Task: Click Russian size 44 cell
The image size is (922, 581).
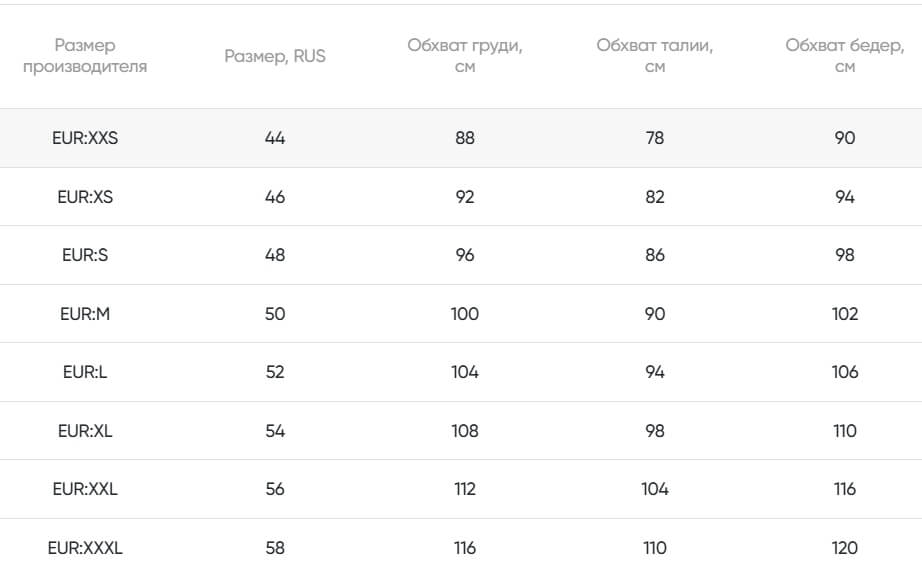Action: pos(275,138)
